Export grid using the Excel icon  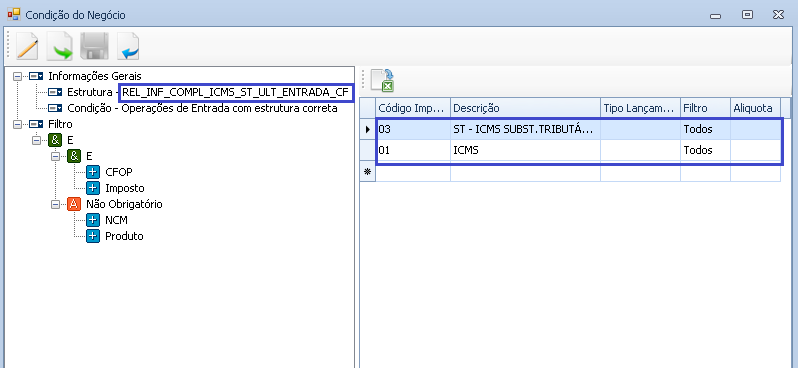(382, 80)
